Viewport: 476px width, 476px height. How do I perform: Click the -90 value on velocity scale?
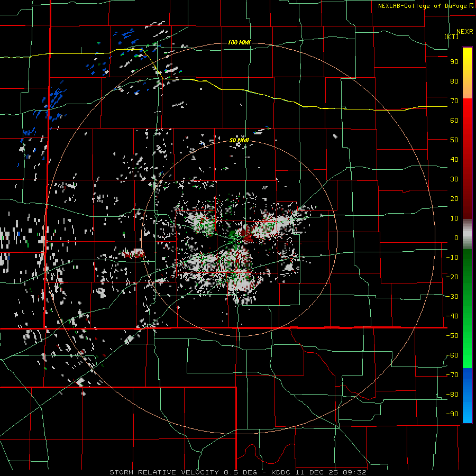pos(452,414)
